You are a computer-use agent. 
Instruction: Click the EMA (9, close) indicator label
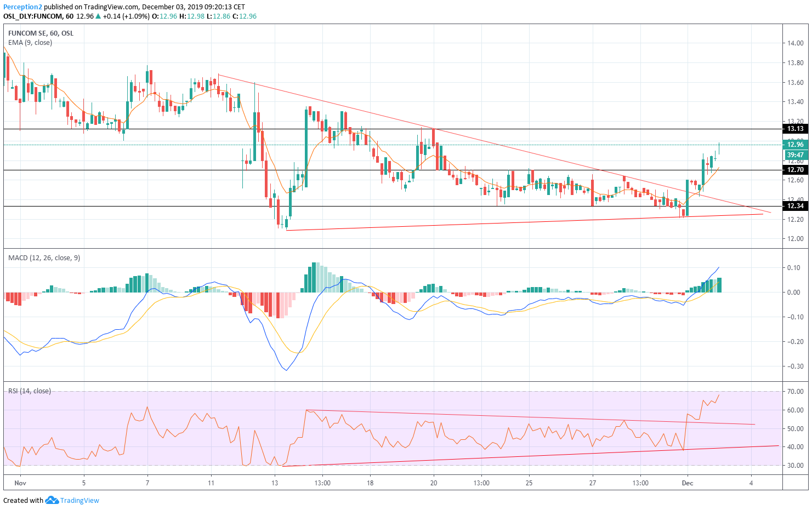point(30,43)
